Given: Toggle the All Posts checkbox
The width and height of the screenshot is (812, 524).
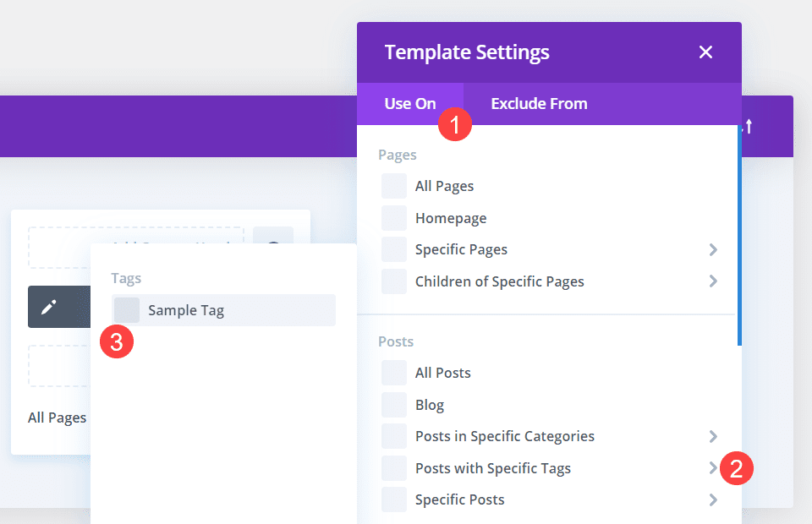Looking at the screenshot, I should point(394,373).
